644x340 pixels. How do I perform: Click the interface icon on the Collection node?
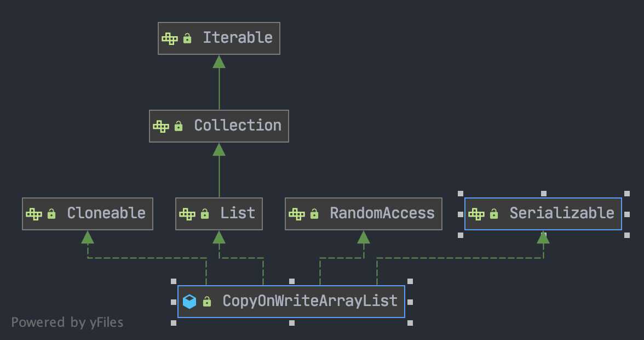point(161,126)
